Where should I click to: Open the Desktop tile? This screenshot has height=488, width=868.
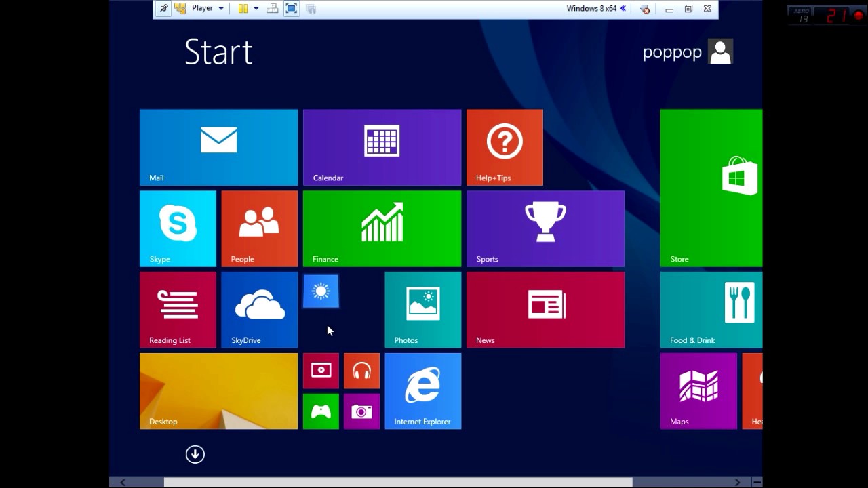point(218,391)
